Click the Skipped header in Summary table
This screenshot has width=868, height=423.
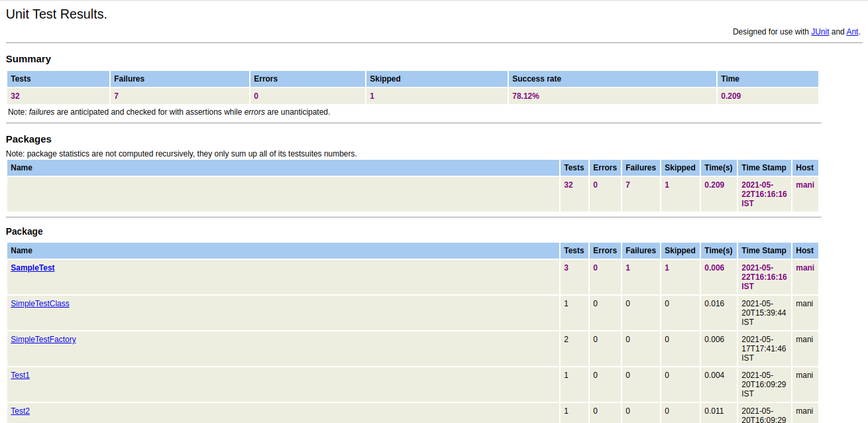(x=386, y=78)
